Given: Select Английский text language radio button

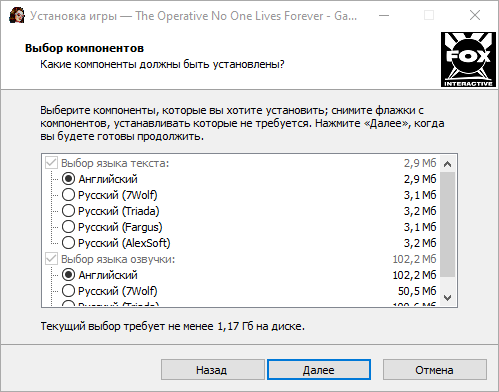Looking at the screenshot, I should [x=68, y=179].
